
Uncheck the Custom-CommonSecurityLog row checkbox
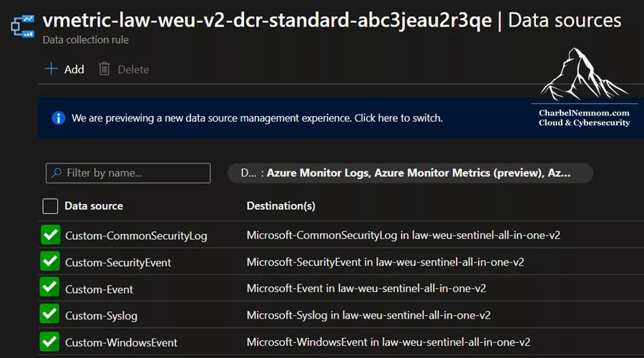point(51,235)
